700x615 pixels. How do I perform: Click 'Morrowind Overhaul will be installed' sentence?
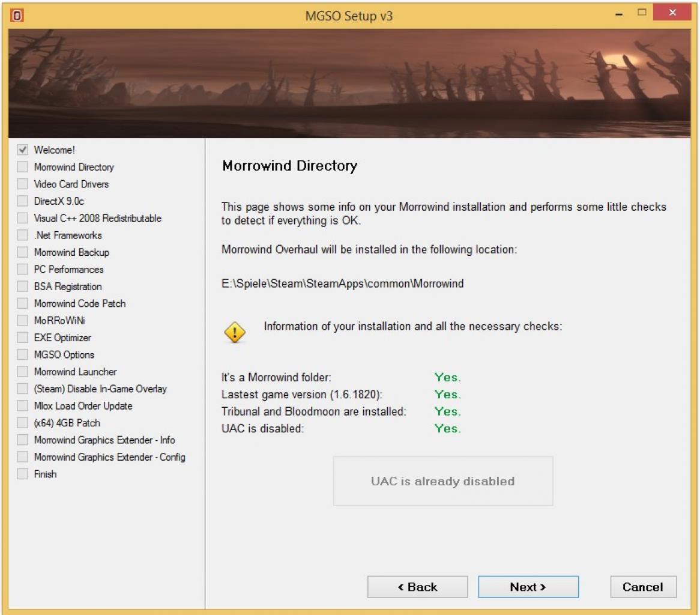(369, 249)
